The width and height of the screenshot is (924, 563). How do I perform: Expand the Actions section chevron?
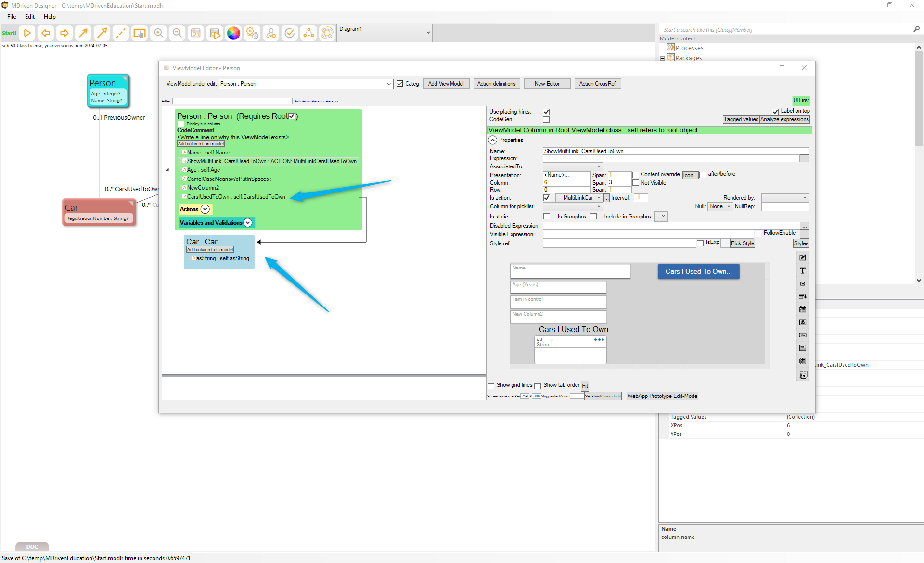coord(205,209)
